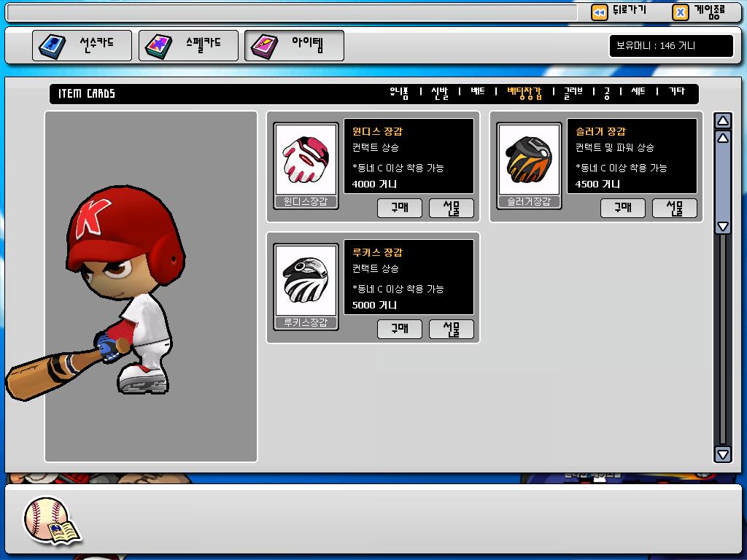
Task: Open the baseball guidebook icon
Action: (53, 521)
